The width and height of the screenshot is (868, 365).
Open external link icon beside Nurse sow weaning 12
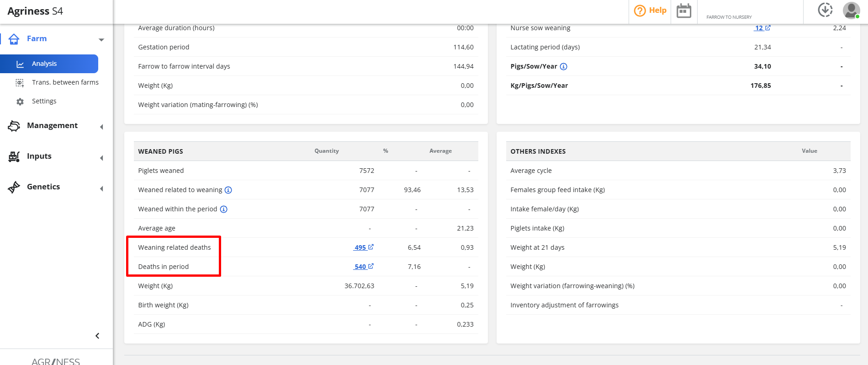pos(768,28)
